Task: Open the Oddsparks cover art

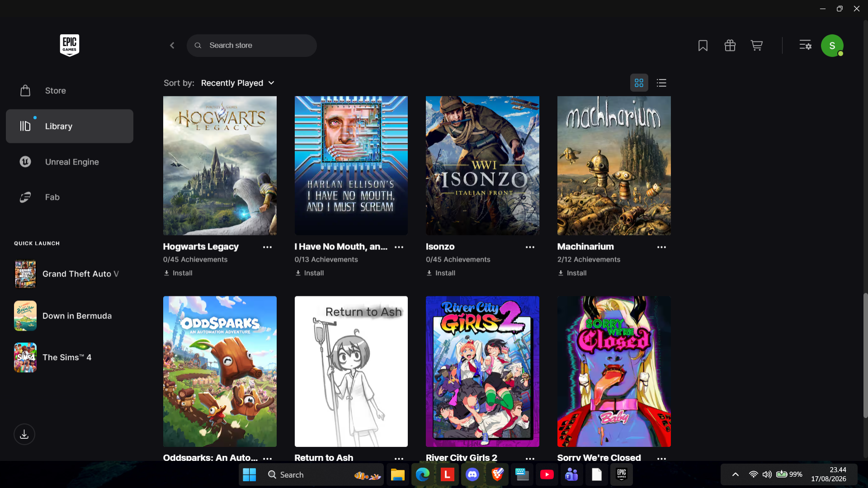Action: coord(220,371)
